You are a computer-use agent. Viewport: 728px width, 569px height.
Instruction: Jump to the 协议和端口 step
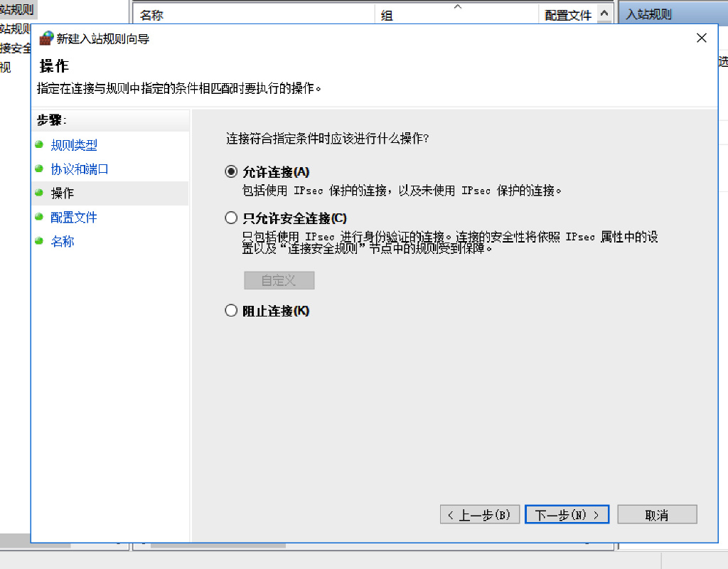coord(80,169)
